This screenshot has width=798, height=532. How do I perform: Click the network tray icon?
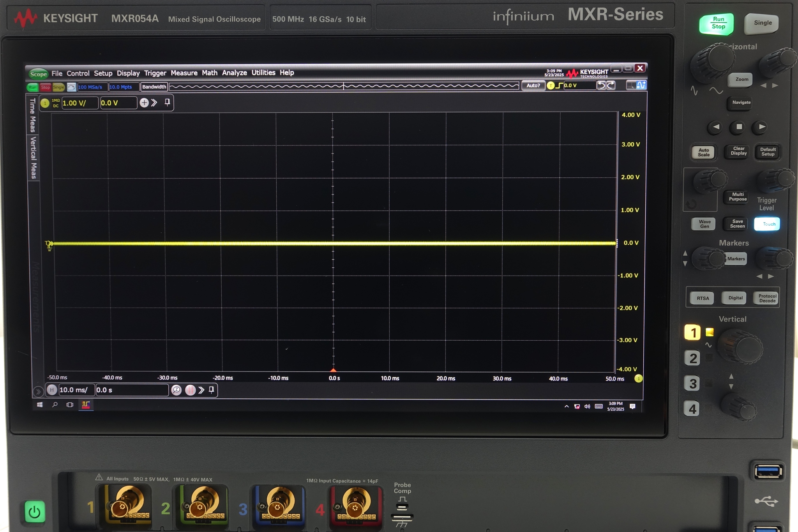(577, 407)
